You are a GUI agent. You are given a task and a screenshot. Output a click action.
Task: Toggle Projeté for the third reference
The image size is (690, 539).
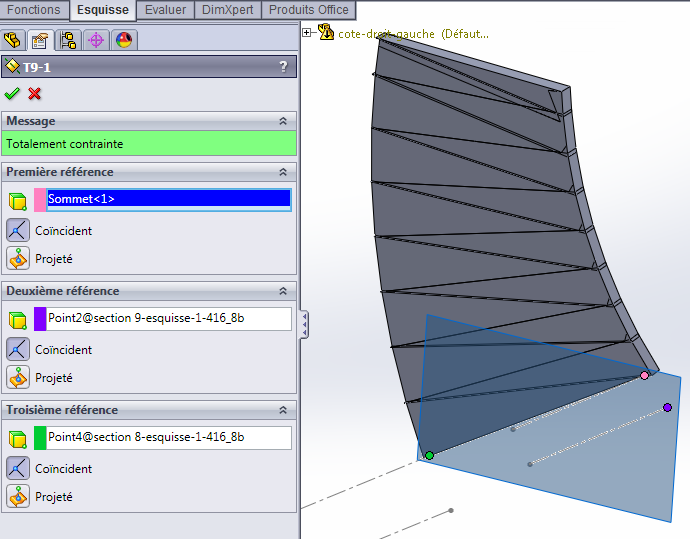click(18, 496)
